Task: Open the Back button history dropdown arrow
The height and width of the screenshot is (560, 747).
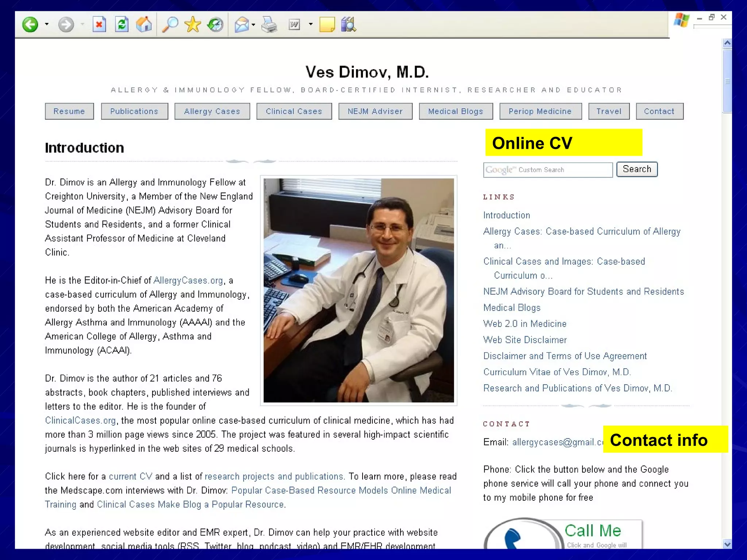Action: coord(47,24)
